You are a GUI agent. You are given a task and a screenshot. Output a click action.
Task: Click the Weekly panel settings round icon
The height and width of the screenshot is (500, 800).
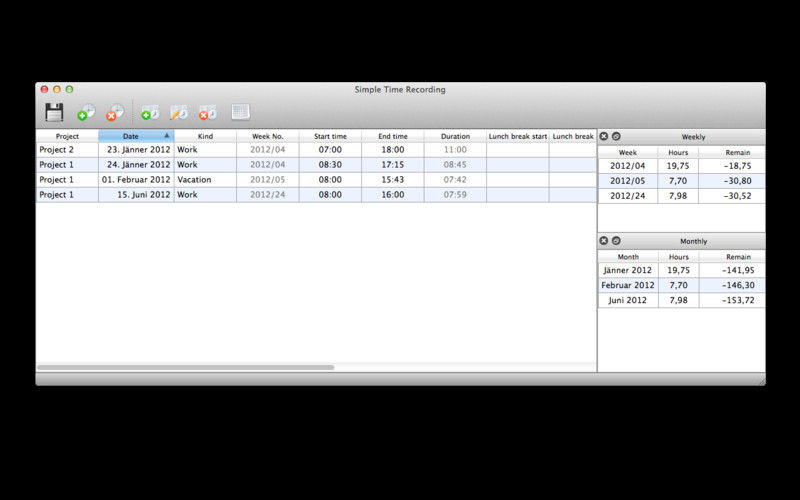point(616,136)
